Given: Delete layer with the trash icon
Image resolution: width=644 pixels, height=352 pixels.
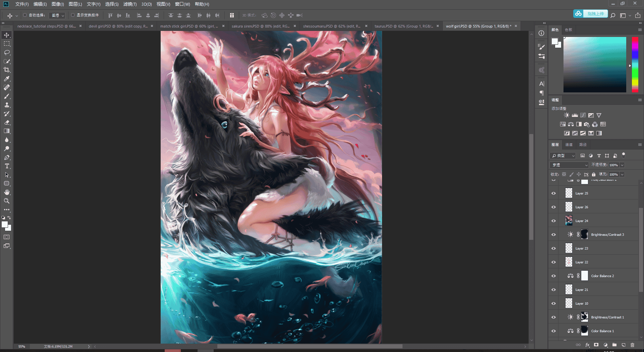Looking at the screenshot, I should pos(632,345).
